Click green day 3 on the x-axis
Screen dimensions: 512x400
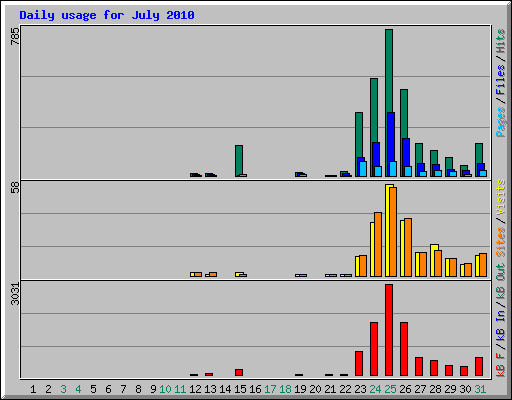63,389
